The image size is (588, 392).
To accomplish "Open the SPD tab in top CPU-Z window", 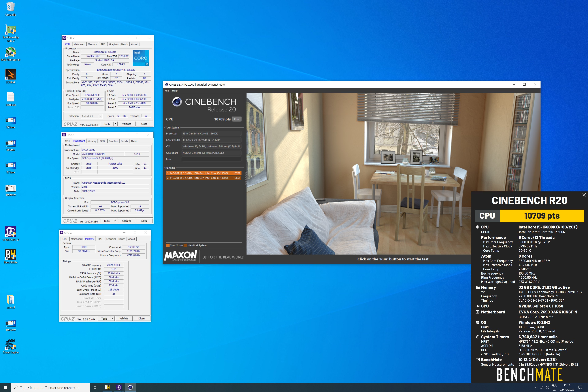I will click(103, 44).
